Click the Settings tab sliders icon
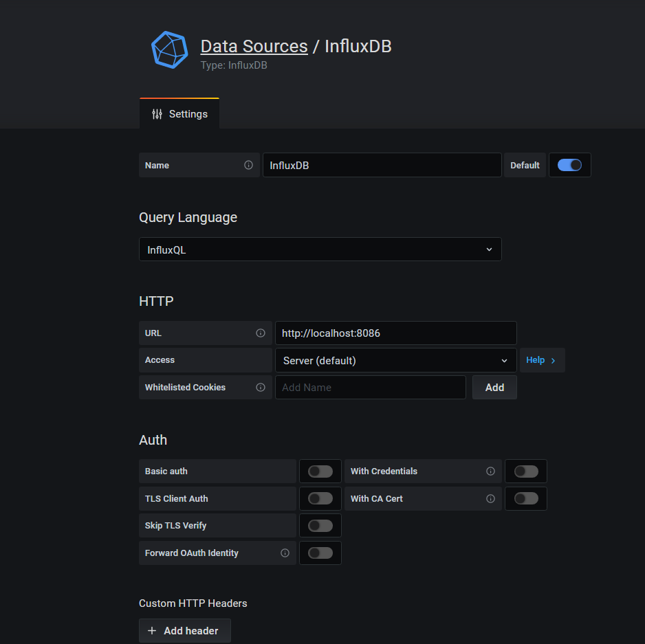This screenshot has width=645, height=644. [157, 114]
